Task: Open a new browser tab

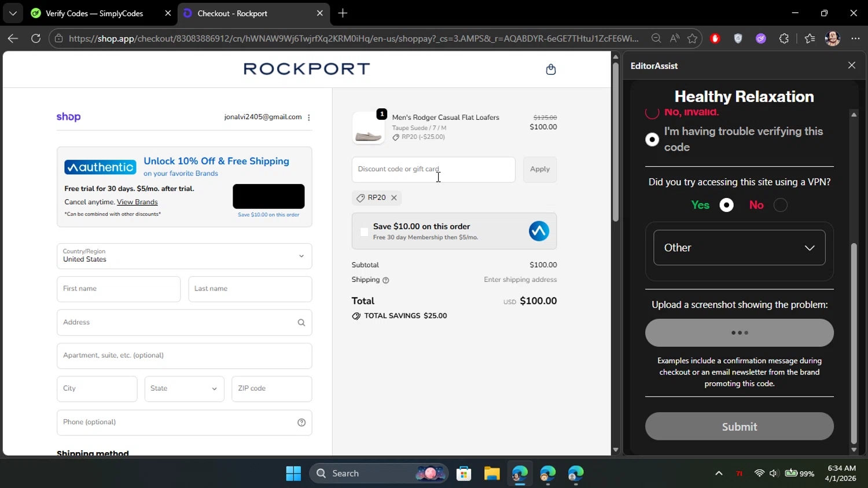Action: tap(343, 13)
